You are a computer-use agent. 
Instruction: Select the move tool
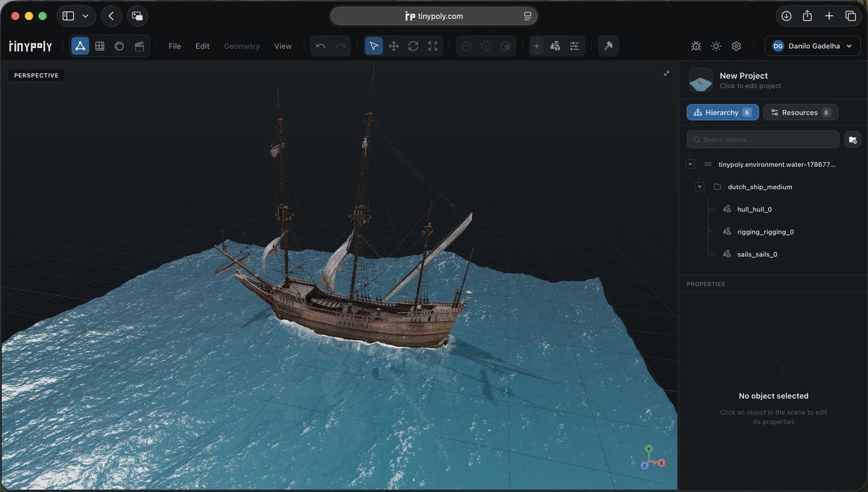pos(393,46)
